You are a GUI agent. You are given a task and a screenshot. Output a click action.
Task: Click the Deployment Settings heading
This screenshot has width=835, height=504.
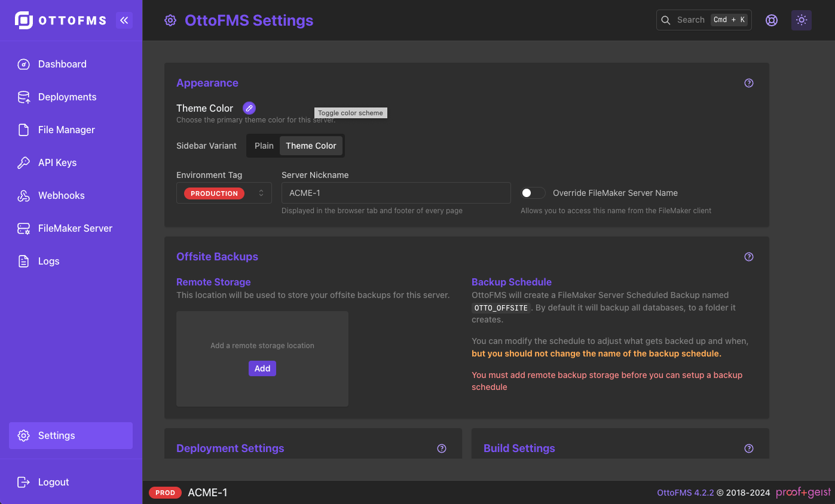[230, 448]
